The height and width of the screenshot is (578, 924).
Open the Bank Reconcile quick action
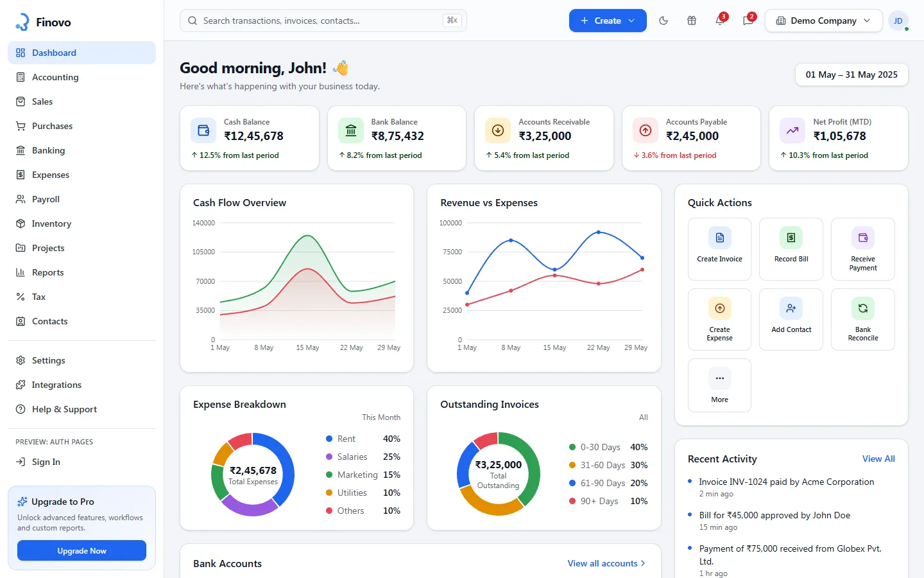click(863, 319)
